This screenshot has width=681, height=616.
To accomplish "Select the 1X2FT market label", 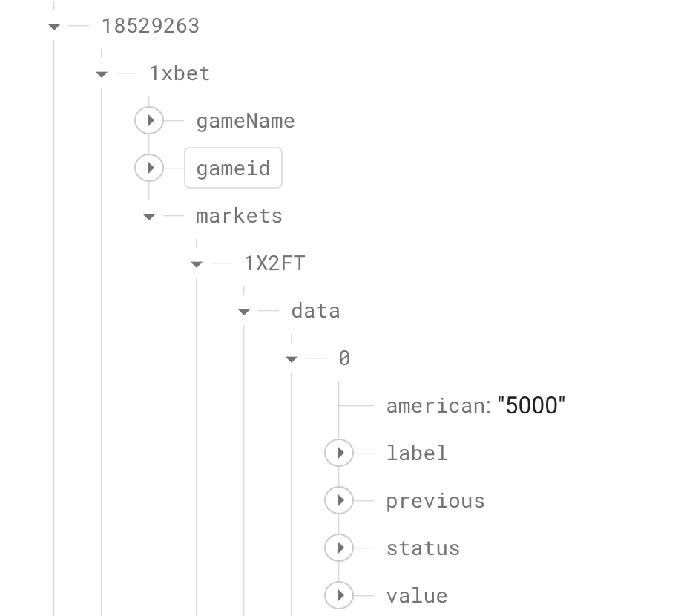I will coord(274,263).
